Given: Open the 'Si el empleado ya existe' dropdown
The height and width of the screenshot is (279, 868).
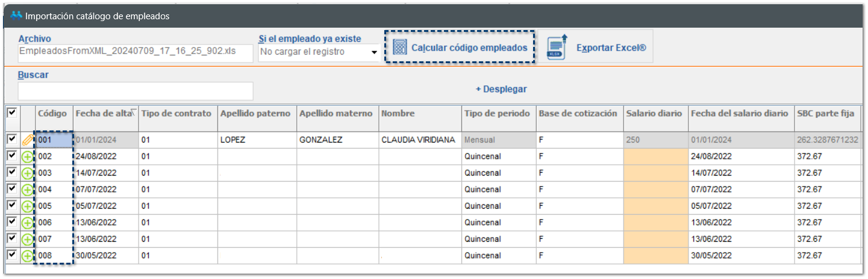Looking at the screenshot, I should [374, 52].
